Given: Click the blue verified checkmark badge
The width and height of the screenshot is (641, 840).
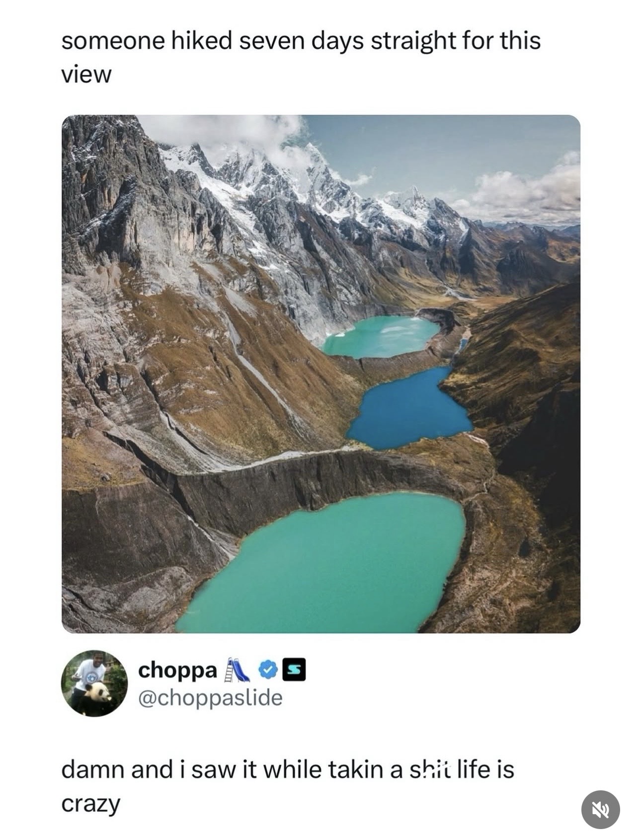Looking at the screenshot, I should (268, 671).
